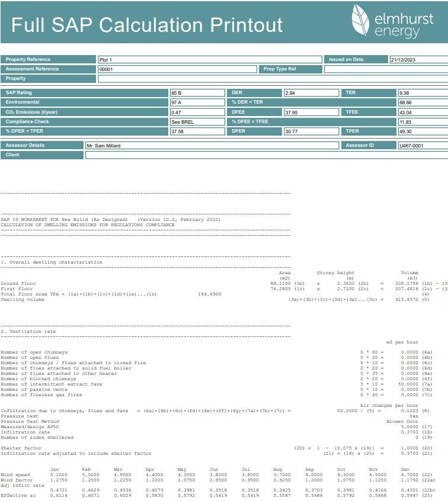
Task: Select the DFEE value 37.95
Action: click(311, 113)
